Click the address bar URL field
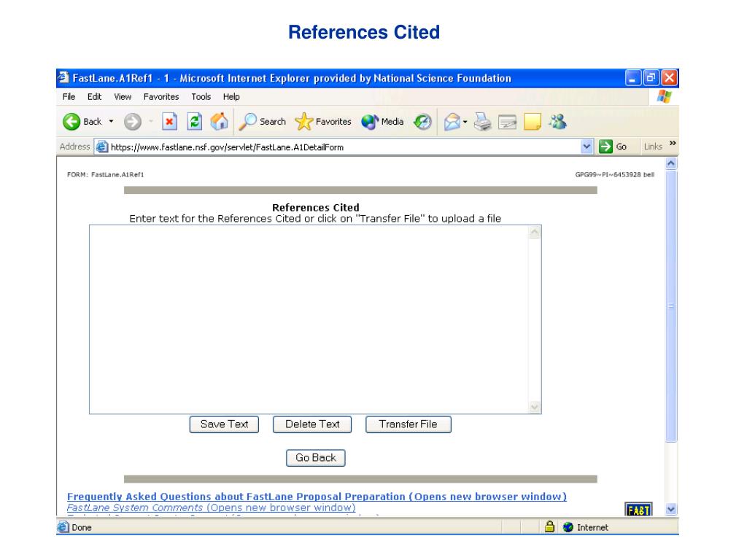The image size is (747, 560). point(343,147)
